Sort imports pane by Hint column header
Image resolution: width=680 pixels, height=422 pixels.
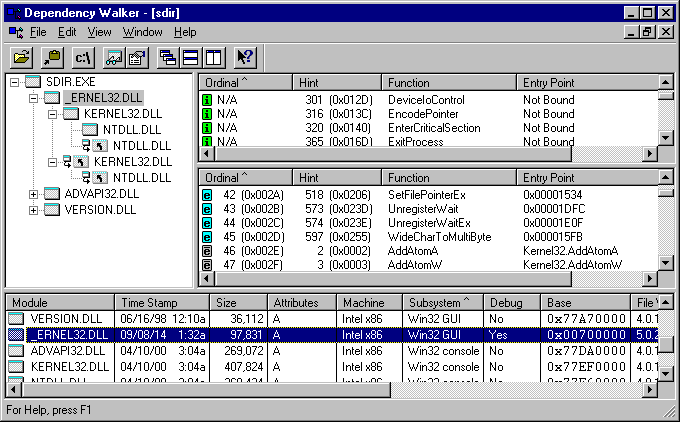(337, 82)
